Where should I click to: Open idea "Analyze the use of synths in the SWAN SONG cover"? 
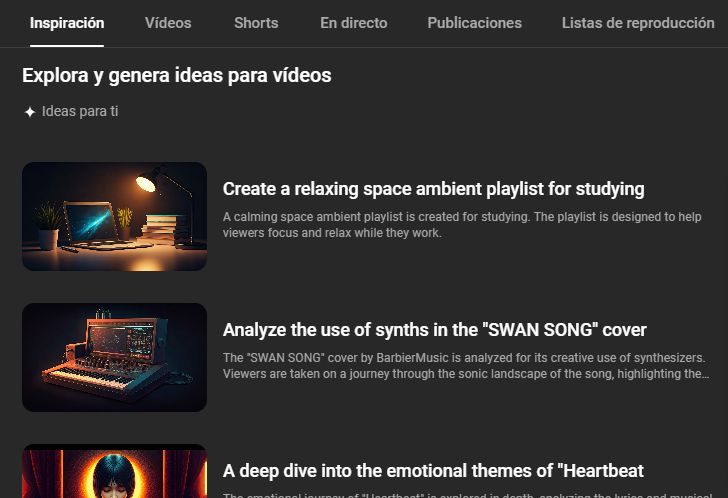435,330
